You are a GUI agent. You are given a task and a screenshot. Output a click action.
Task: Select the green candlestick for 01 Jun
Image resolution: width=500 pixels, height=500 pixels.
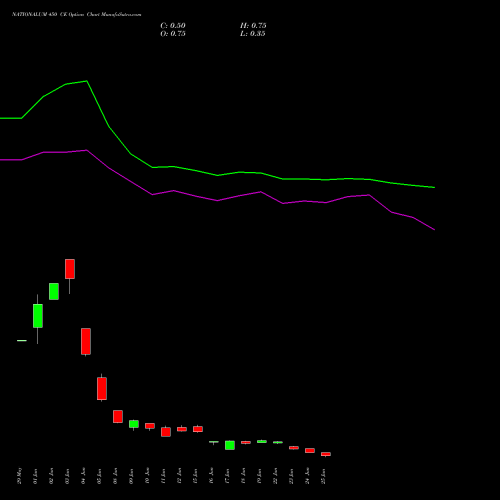(38, 316)
